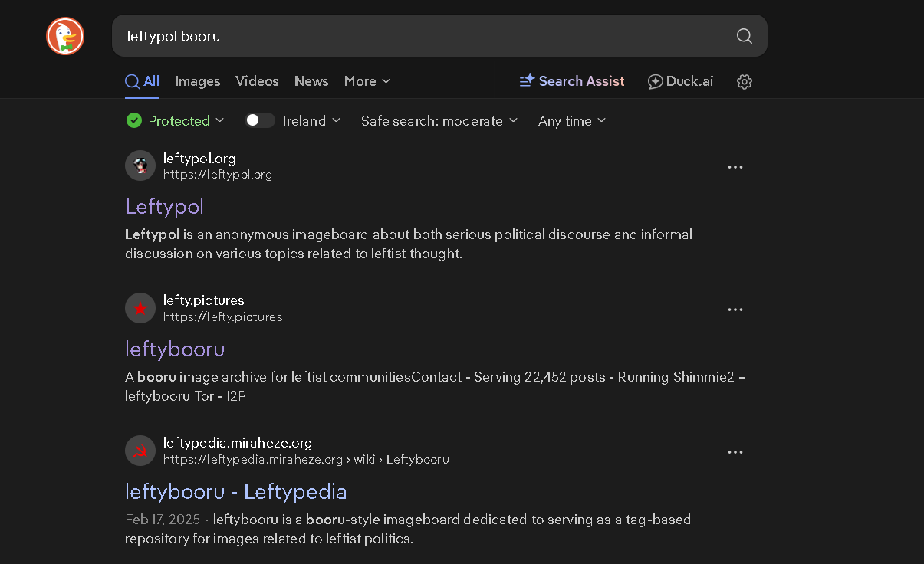Expand the Ireland region dropdown
The height and width of the screenshot is (564, 924).
(312, 120)
